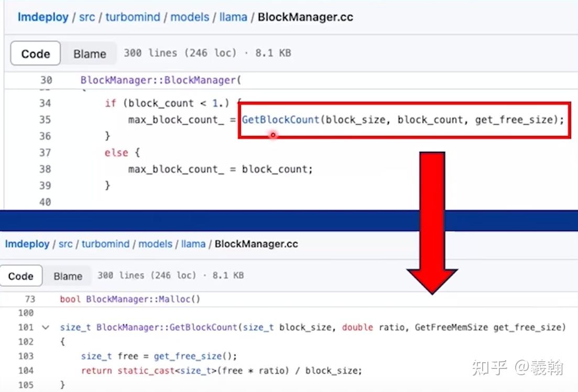
Task: Click the Blame button in lower pane
Action: click(x=67, y=276)
